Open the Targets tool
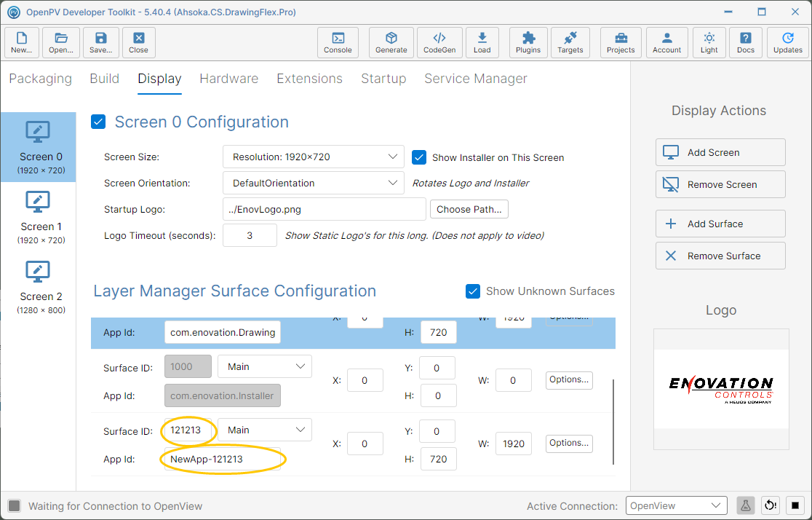This screenshot has height=520, width=812. (570, 42)
